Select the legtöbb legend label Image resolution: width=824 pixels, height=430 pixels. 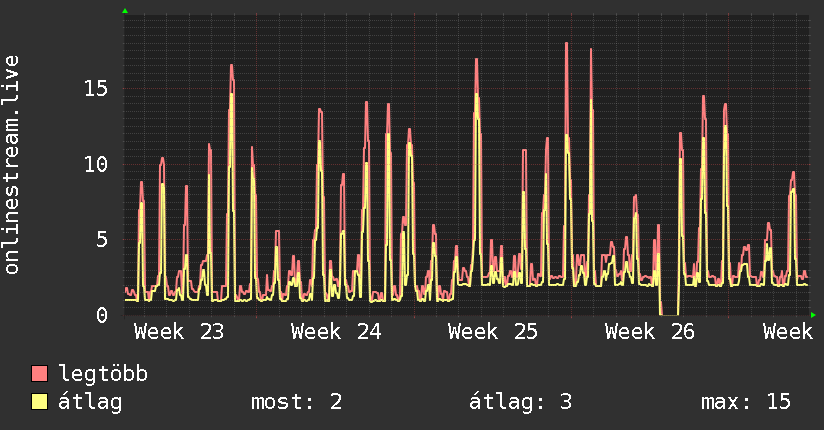coord(103,374)
